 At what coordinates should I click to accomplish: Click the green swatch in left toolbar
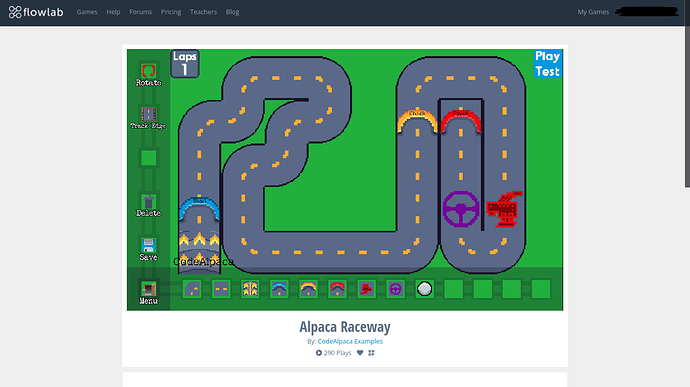[148, 158]
